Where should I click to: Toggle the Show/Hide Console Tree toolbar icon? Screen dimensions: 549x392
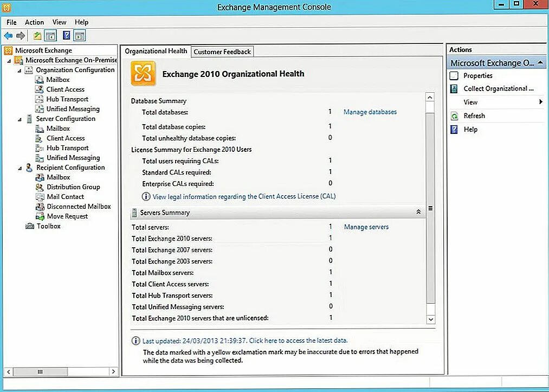50,35
